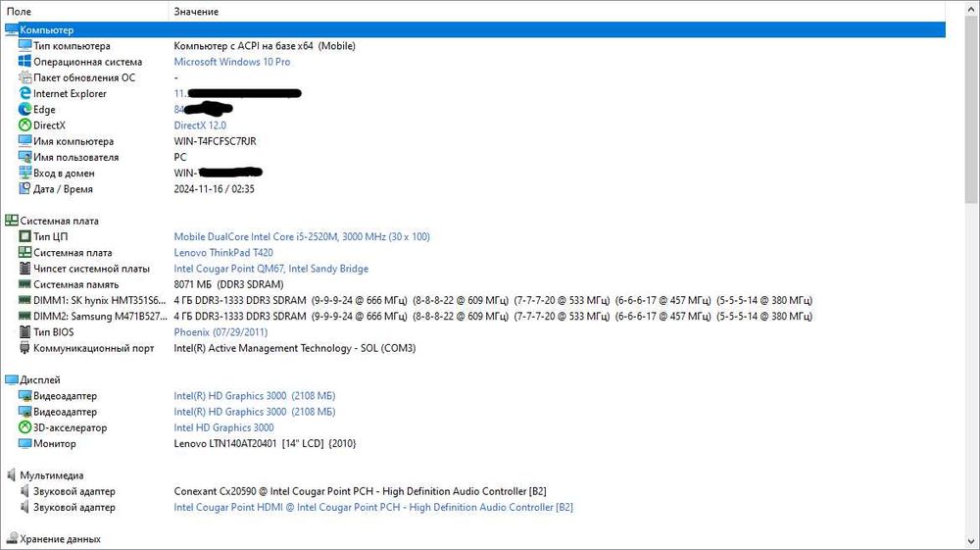The height and width of the screenshot is (550, 980).
Task: Select the Пакет обновления ОС label
Action: [84, 77]
